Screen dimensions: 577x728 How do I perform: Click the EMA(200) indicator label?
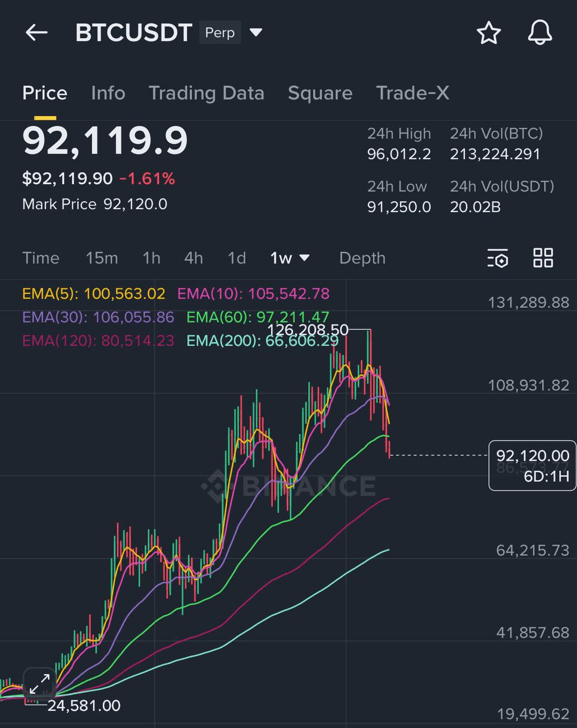pos(261,341)
